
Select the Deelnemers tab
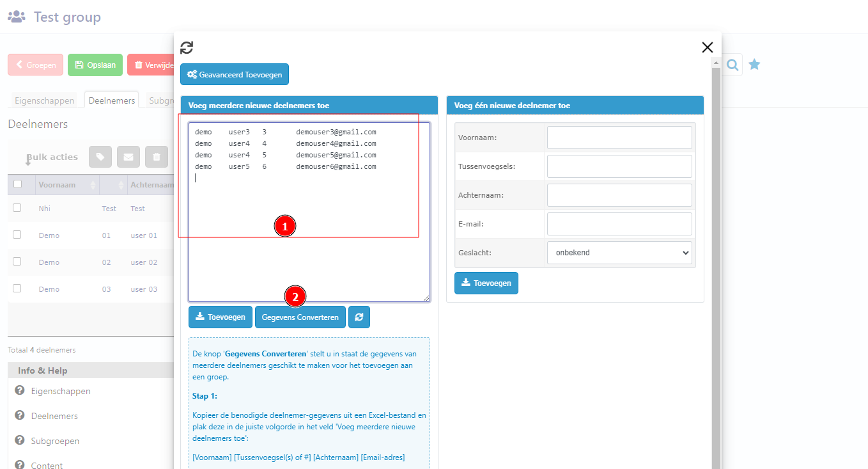tap(112, 100)
